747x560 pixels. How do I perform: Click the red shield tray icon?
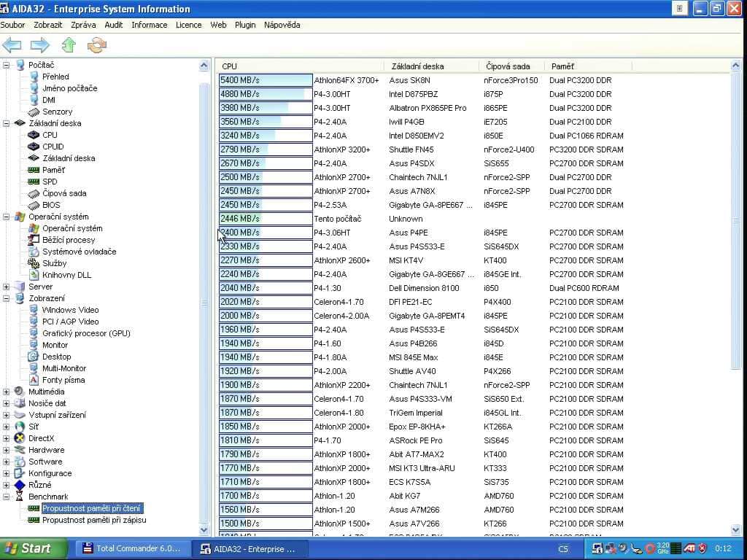(x=703, y=548)
